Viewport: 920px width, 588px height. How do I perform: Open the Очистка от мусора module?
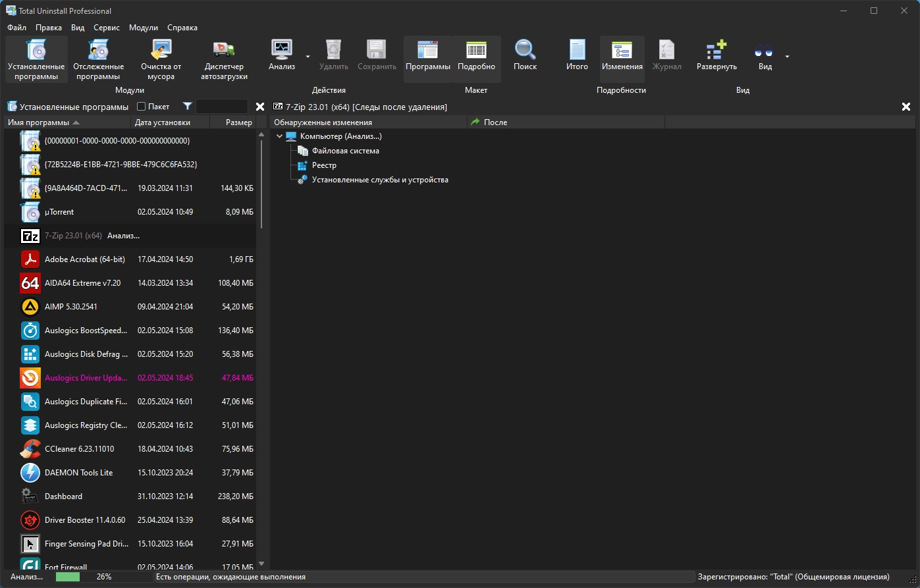click(x=161, y=59)
